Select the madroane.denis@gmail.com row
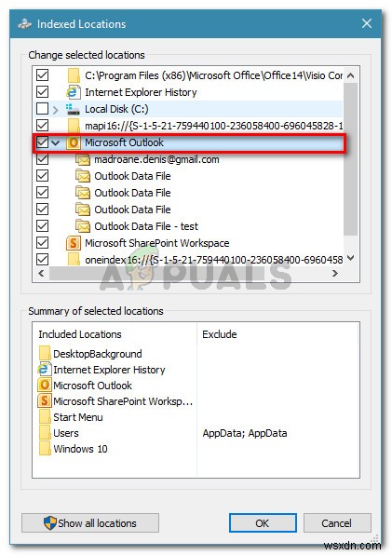 189,159
